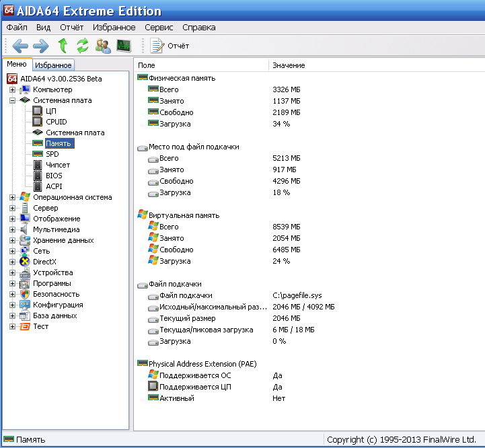Click the value 34 %
The width and height of the screenshot is (485, 448).
coord(281,124)
